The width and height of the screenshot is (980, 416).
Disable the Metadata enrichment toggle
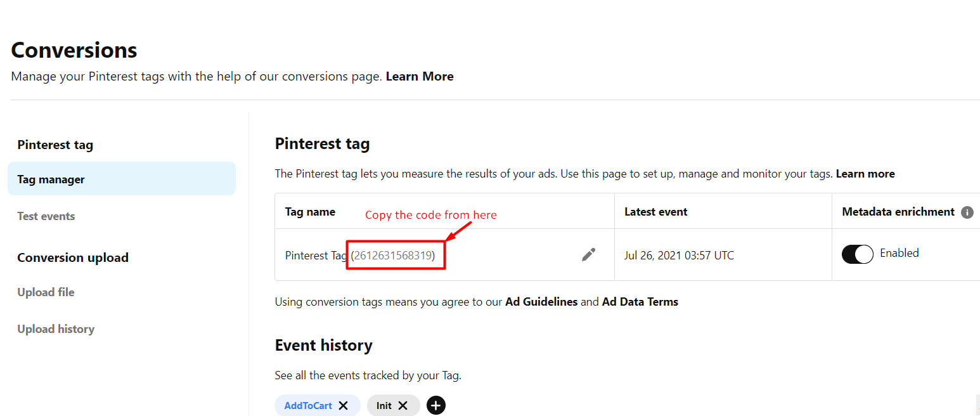(x=857, y=254)
